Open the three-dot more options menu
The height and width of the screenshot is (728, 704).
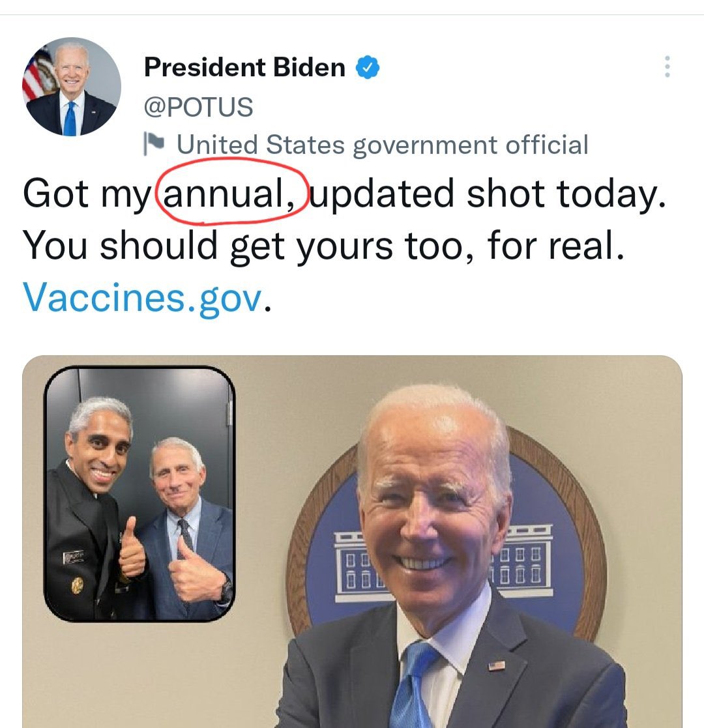tap(667, 67)
